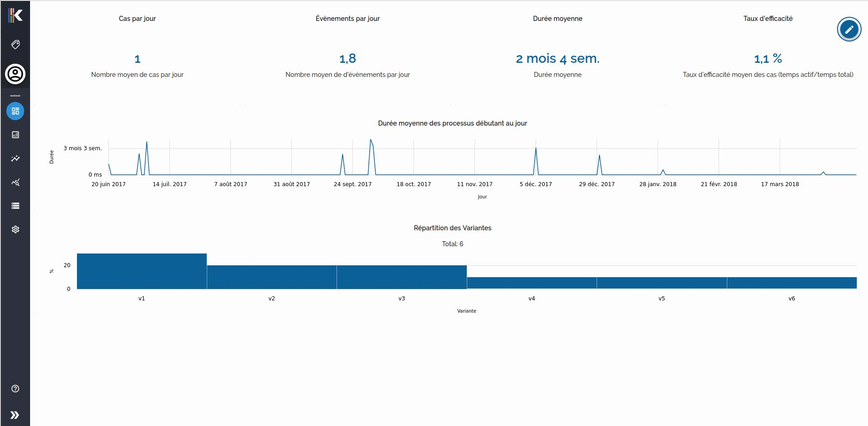Click the v6 variant bar

tap(791, 283)
